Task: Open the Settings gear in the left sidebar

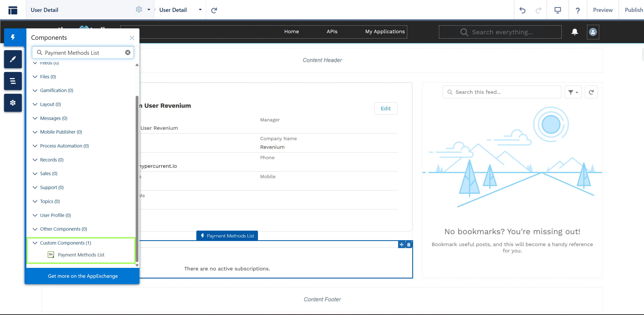Action: (x=13, y=103)
